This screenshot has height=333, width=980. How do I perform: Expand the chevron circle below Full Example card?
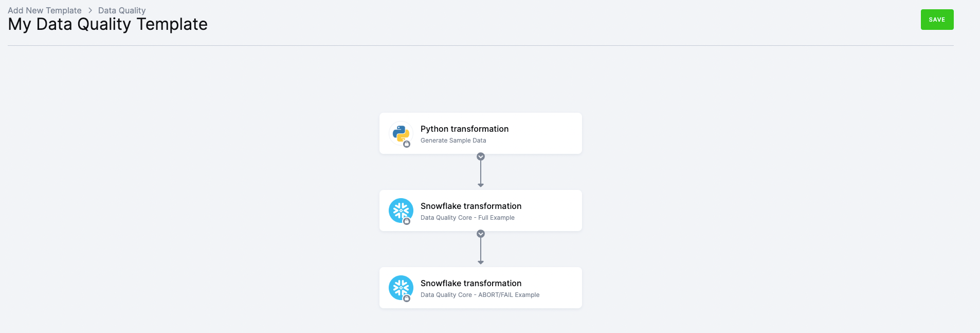tap(480, 233)
